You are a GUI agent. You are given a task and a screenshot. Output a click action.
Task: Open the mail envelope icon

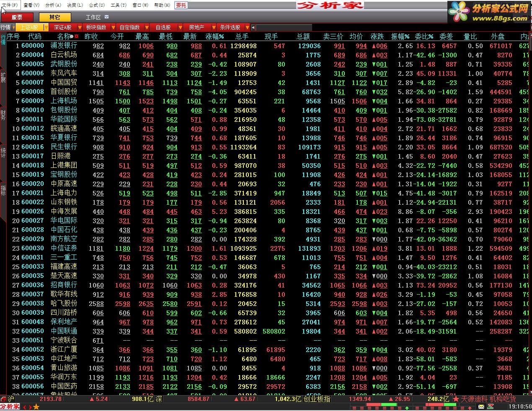[x=481, y=407]
